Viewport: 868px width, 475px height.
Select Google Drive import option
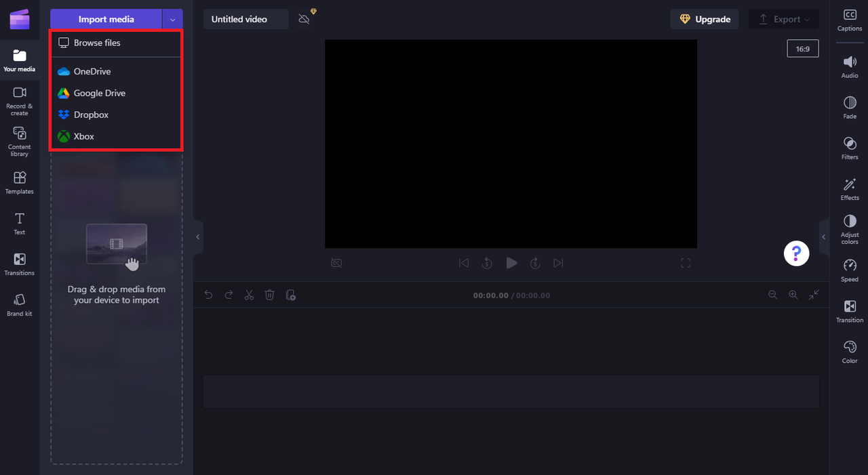tap(116, 93)
